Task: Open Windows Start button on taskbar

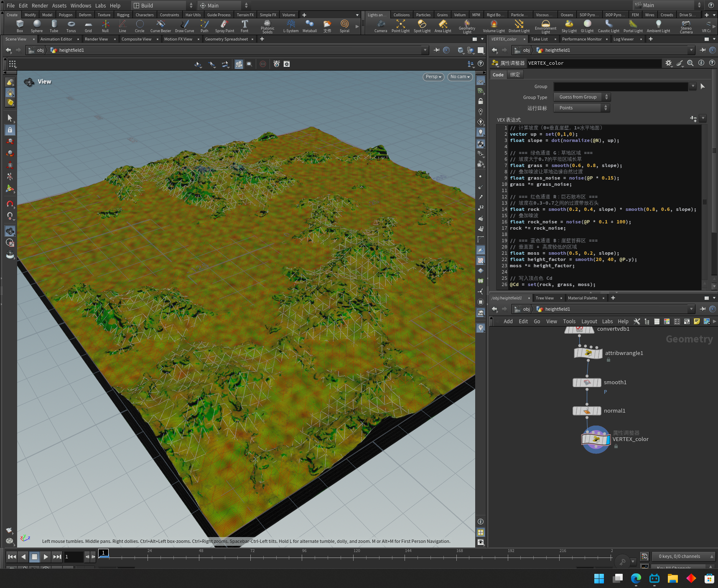Action: [x=599, y=578]
